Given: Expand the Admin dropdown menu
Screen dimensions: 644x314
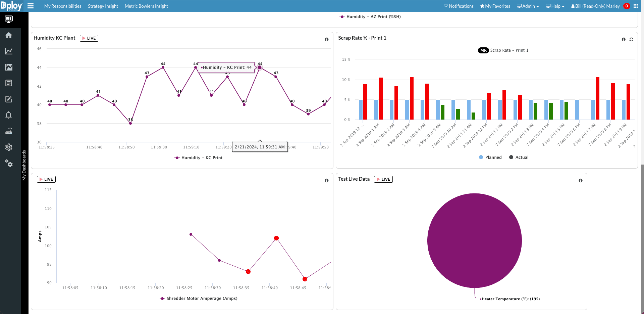Looking at the screenshot, I should (x=528, y=6).
